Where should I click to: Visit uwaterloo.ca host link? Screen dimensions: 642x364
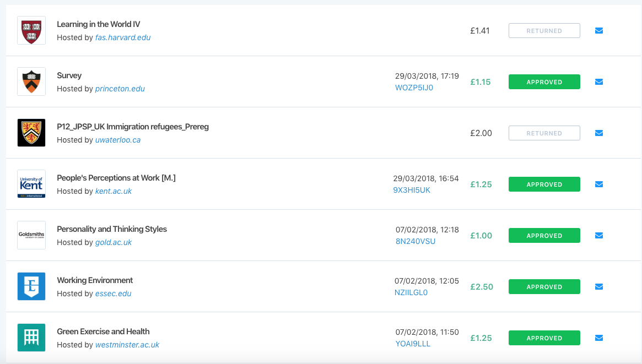tap(118, 140)
